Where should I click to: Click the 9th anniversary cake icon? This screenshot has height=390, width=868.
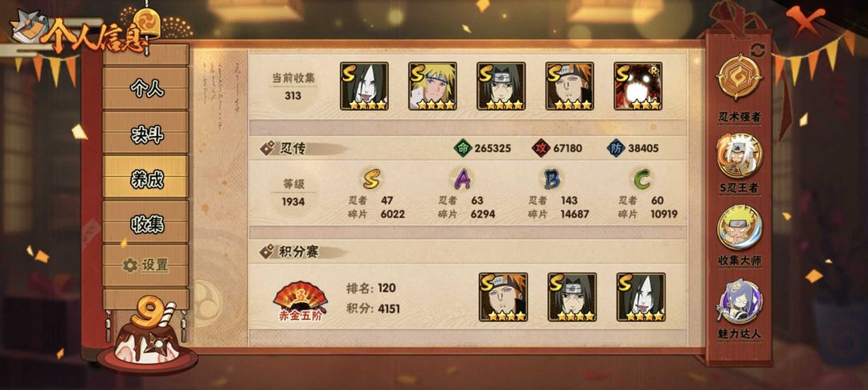pyautogui.click(x=147, y=334)
